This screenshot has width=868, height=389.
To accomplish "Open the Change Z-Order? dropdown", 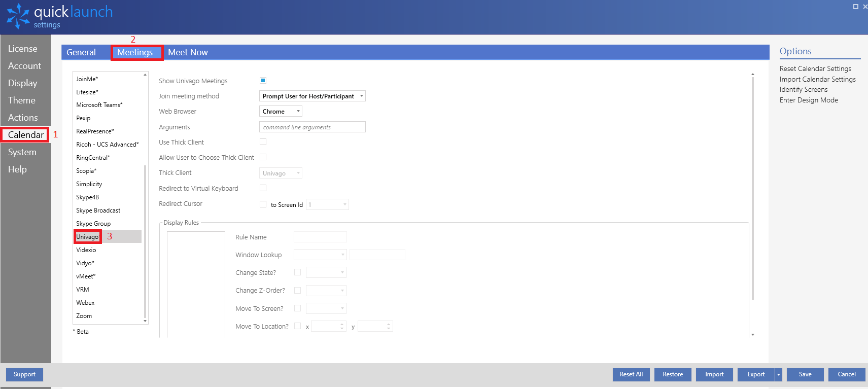I will pos(326,291).
